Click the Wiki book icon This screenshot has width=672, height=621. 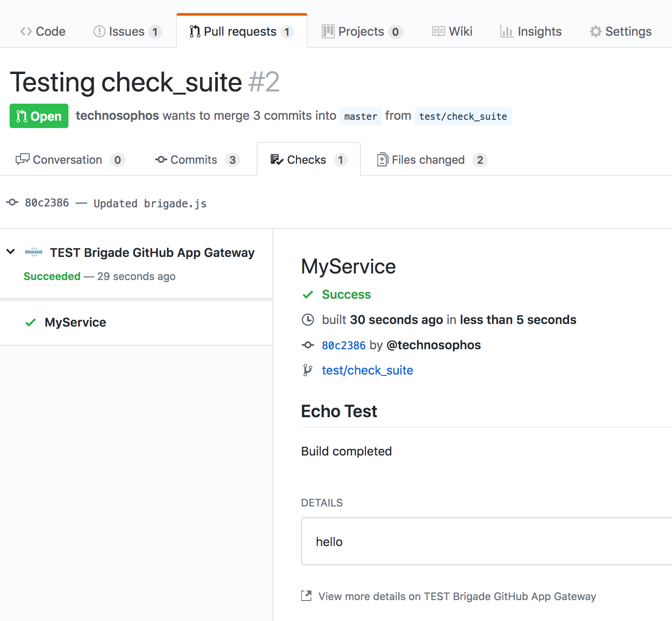438,31
